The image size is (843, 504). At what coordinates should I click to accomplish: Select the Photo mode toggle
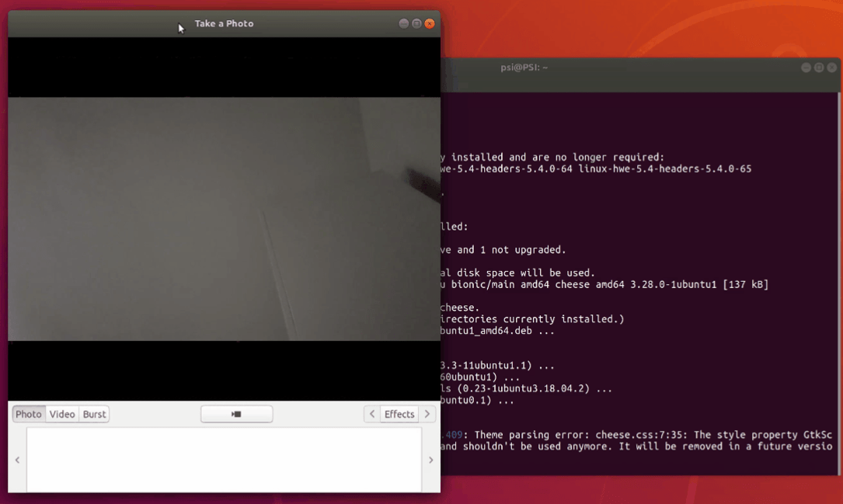point(28,414)
